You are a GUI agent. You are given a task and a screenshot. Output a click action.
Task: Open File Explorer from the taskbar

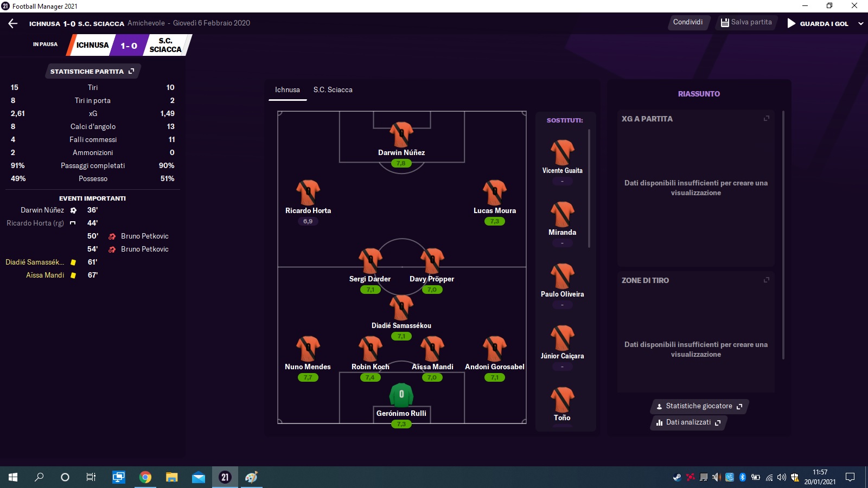pos(171,477)
